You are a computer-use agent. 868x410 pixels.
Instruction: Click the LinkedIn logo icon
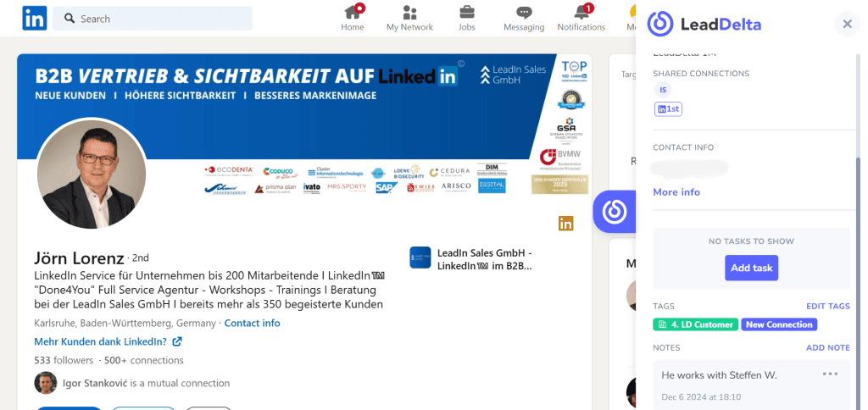[x=34, y=19]
